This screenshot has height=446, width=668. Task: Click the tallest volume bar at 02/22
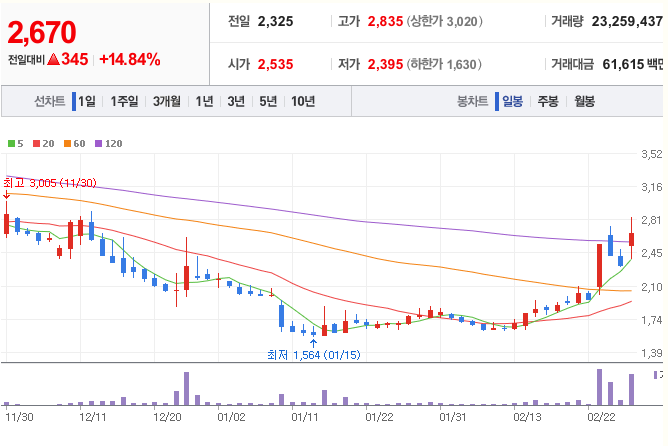pos(599,387)
